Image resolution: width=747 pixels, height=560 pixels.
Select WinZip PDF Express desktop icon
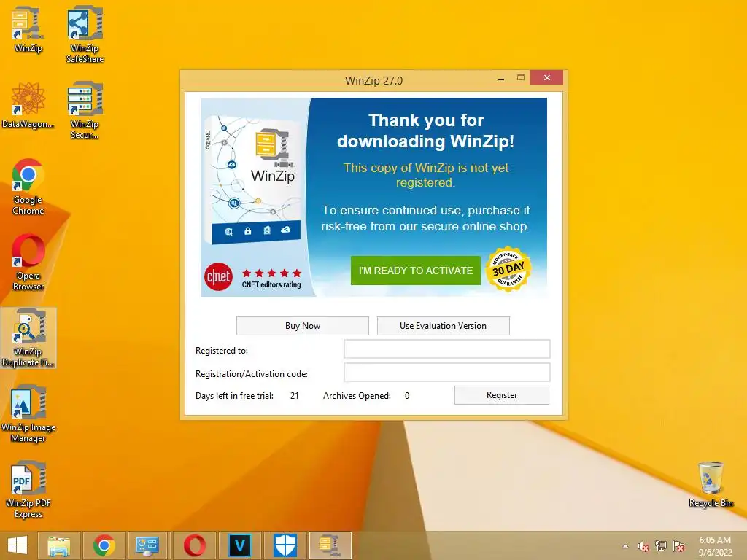[x=28, y=489]
